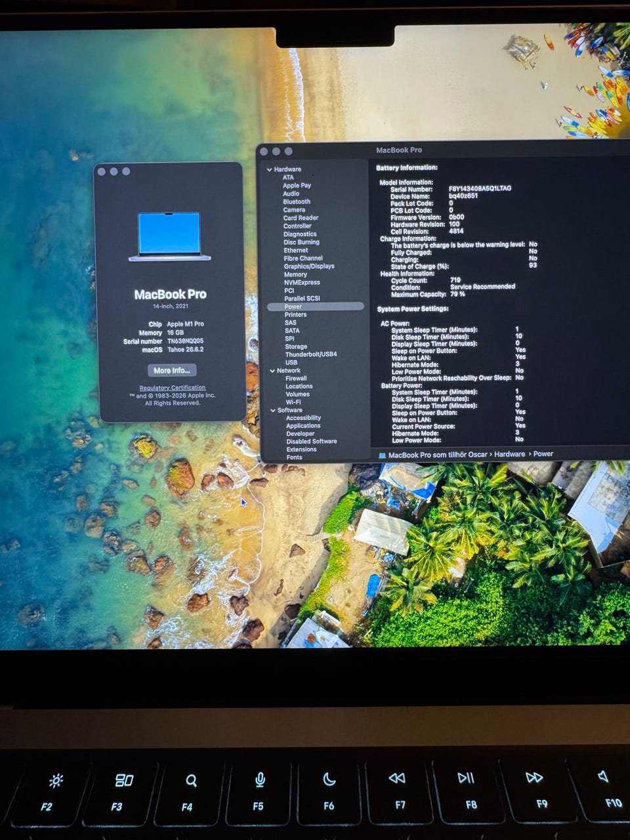
Task: Select the highlighted Power entry
Action: click(x=316, y=306)
